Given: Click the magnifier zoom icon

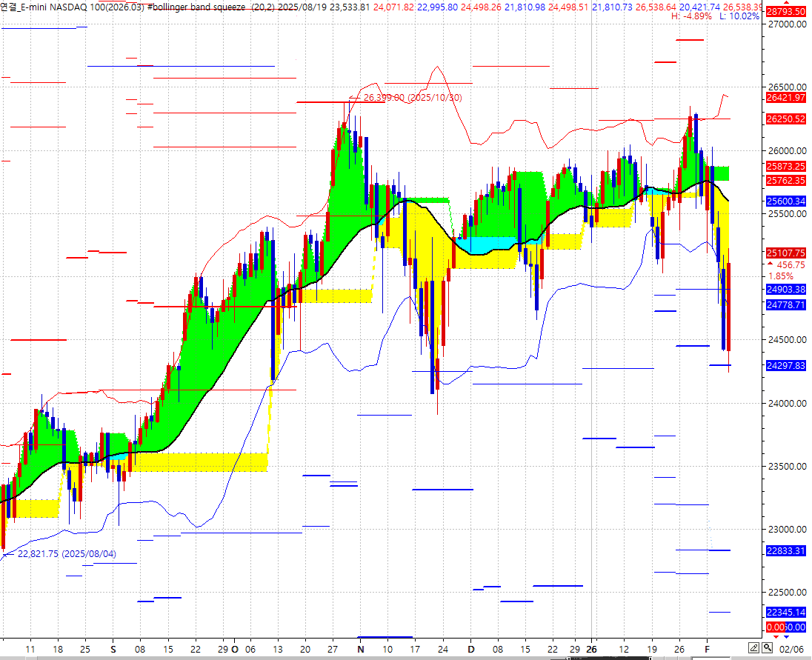Looking at the screenshot, I should (x=768, y=649).
